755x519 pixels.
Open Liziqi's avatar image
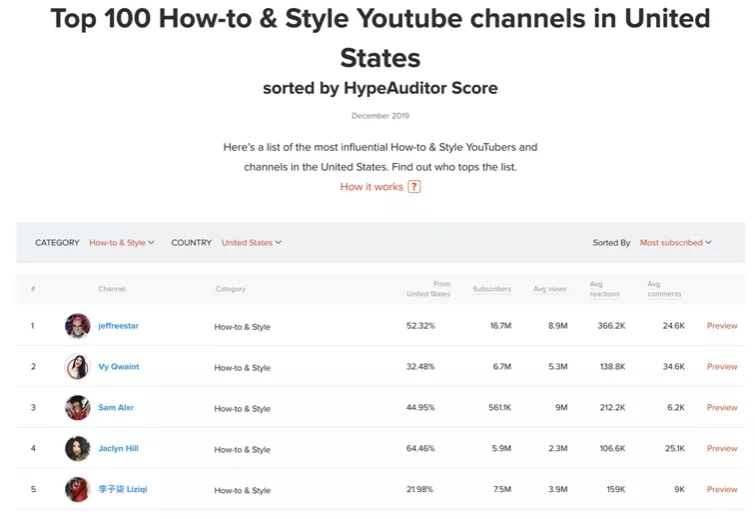(78, 490)
